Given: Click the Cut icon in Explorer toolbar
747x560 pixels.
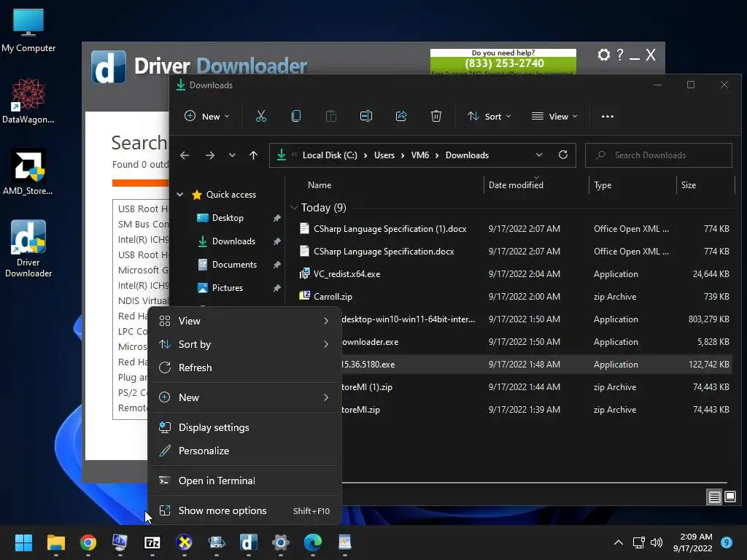Looking at the screenshot, I should pyautogui.click(x=260, y=116).
